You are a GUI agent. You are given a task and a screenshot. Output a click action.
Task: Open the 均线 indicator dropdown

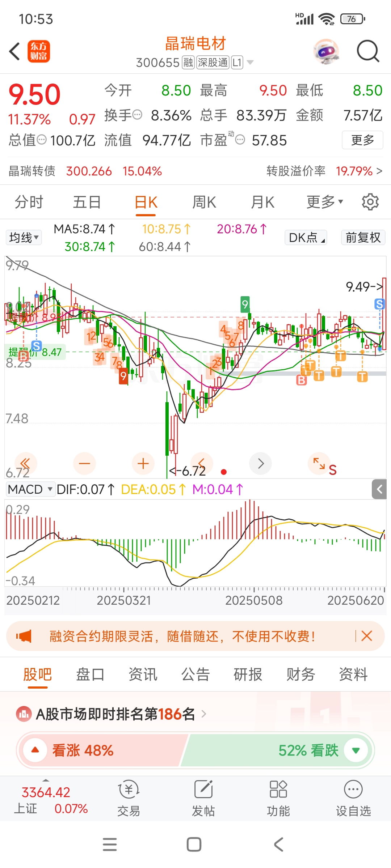(x=24, y=238)
